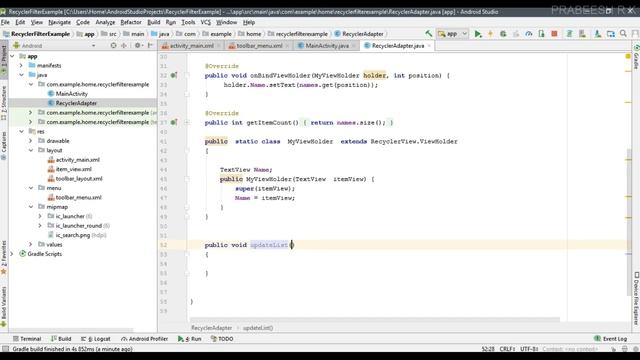
Task: Open Project Structure icon in toolbar
Action: (611, 34)
